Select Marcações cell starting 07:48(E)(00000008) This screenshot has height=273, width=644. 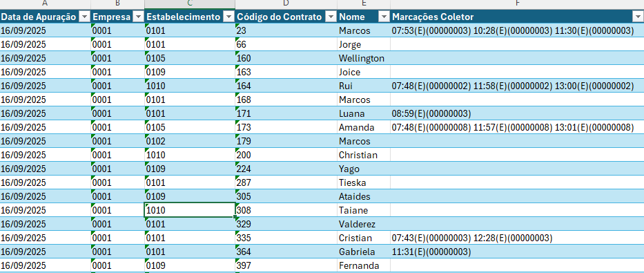tap(517, 127)
